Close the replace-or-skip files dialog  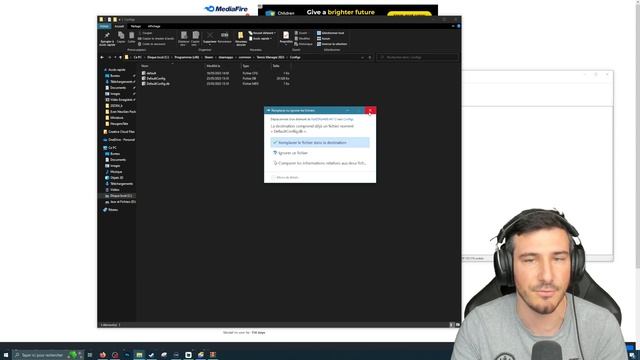(370, 111)
